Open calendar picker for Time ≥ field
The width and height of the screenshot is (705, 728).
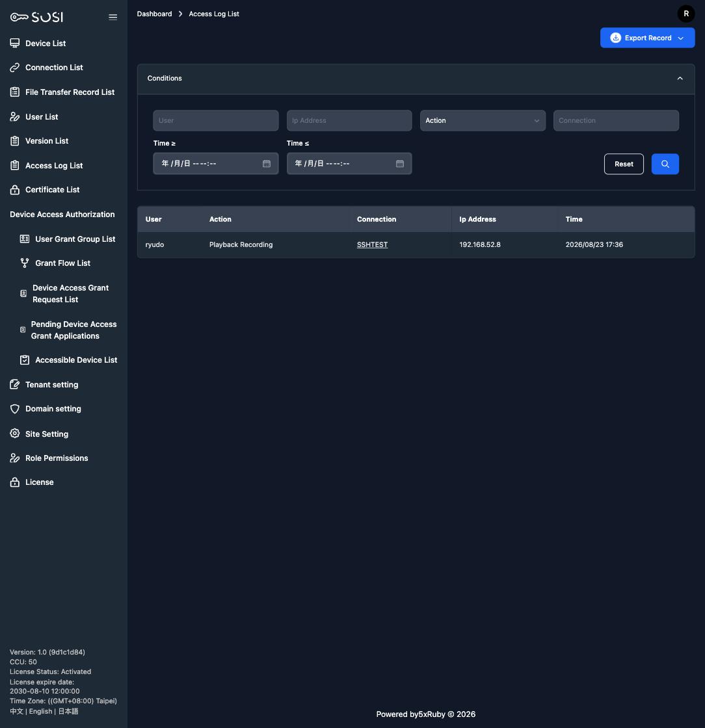click(267, 163)
